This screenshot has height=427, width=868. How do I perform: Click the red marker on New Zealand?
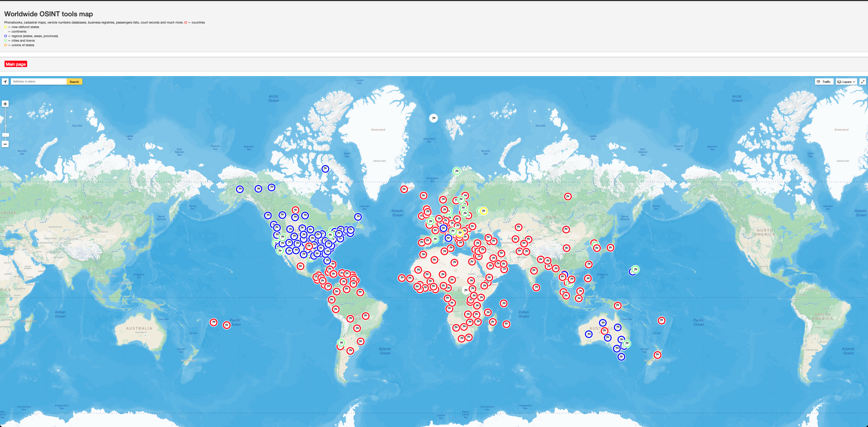[x=658, y=355]
